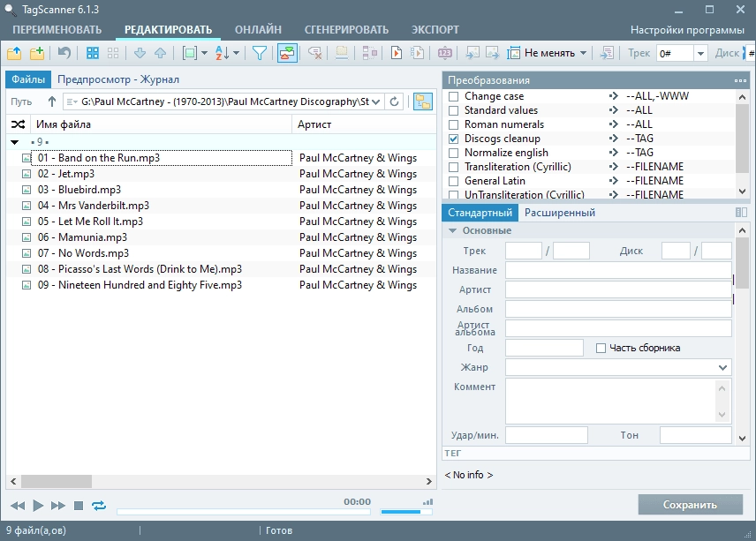Click the A-Z sort icon
Viewport: 756px width, 541px height.
click(223, 53)
